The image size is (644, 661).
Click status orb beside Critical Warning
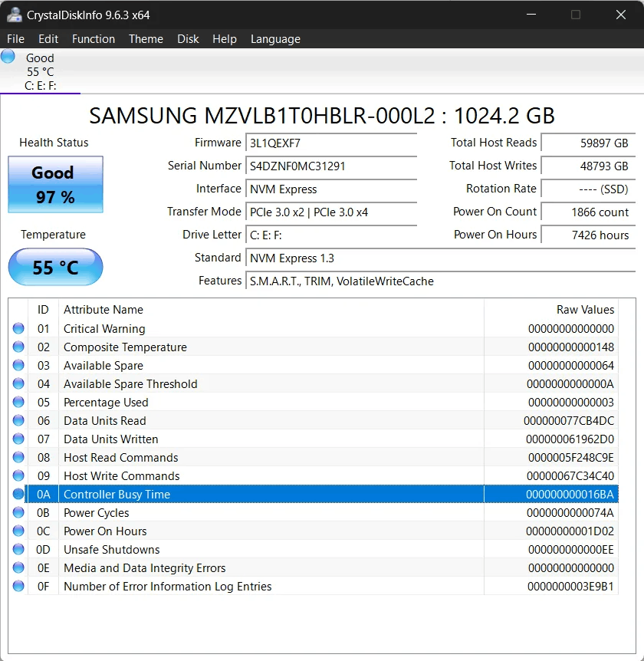(18, 329)
